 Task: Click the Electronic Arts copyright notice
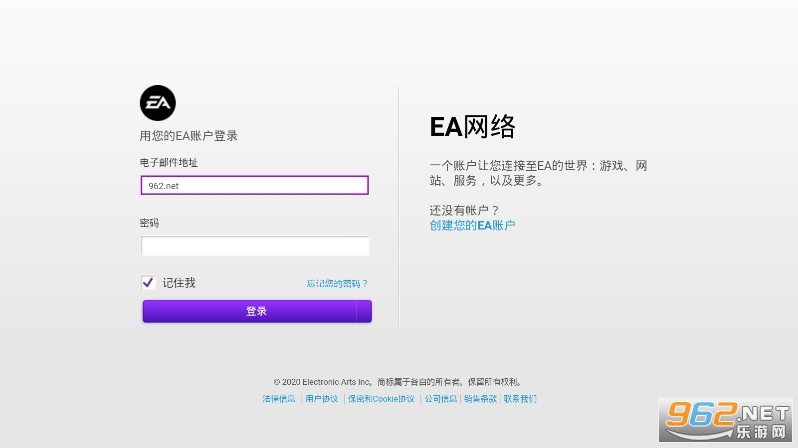click(x=398, y=382)
